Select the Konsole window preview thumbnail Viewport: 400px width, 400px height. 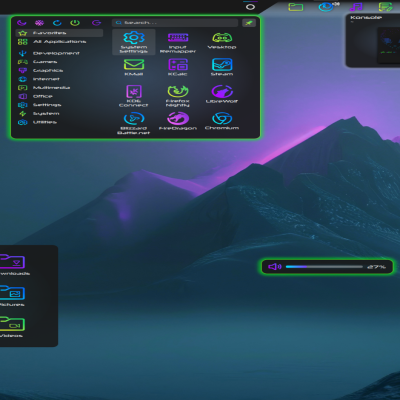[388, 45]
